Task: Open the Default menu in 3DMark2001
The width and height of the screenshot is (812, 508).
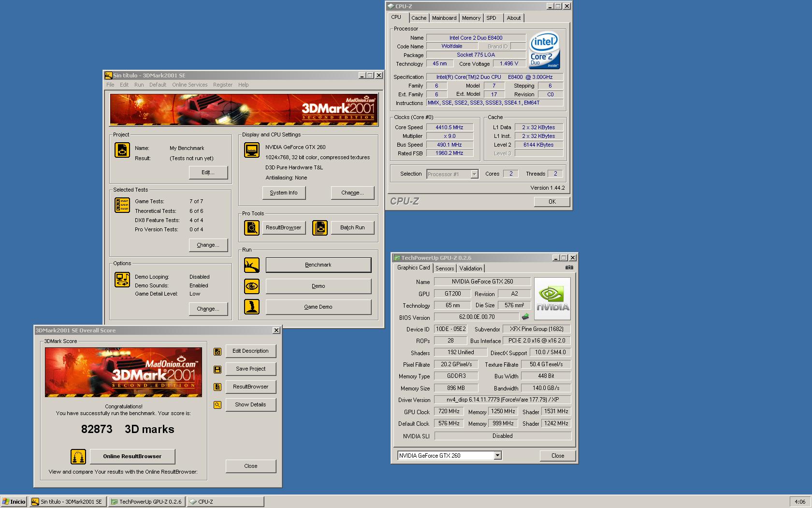Action: (158, 85)
